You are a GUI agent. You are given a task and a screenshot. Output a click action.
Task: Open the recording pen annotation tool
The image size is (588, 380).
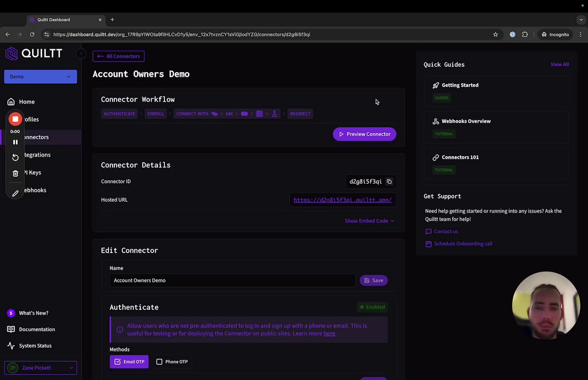15,193
